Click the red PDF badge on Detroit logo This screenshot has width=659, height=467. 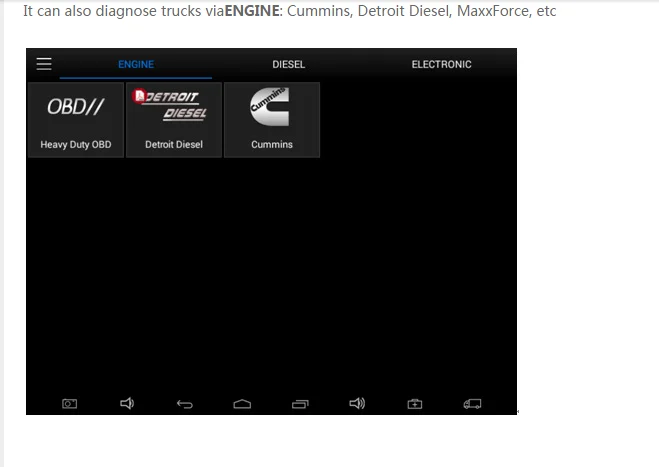pyautogui.click(x=139, y=96)
